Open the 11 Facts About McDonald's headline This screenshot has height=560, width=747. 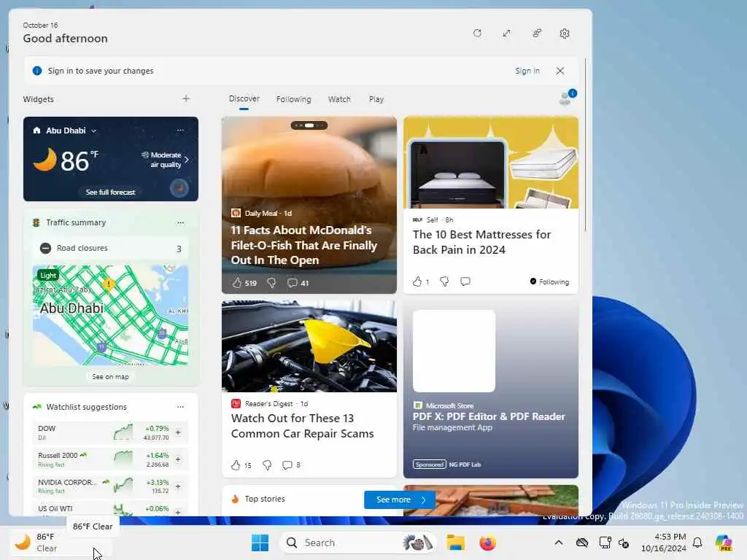[x=303, y=245]
